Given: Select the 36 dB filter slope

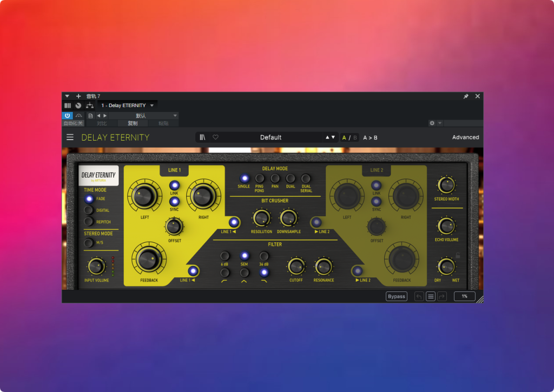Looking at the screenshot, I should tap(264, 255).
